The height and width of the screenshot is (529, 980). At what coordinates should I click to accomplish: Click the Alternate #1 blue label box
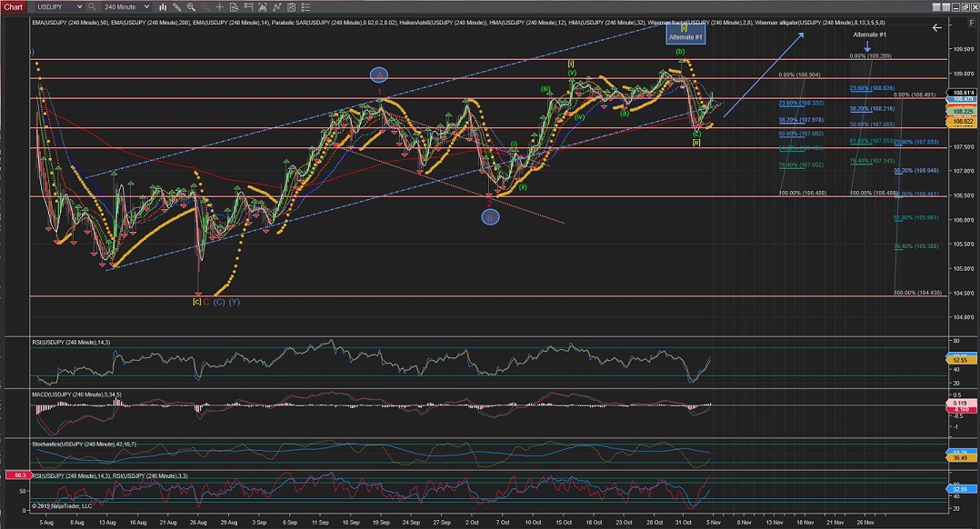[x=685, y=33]
